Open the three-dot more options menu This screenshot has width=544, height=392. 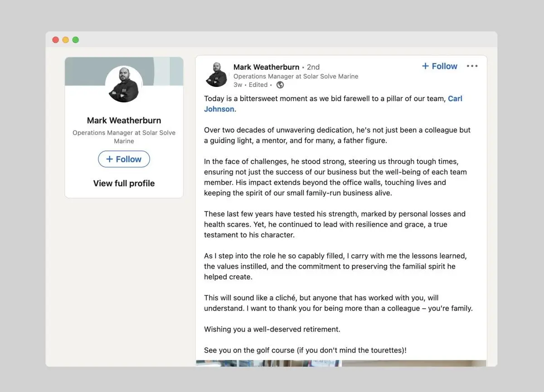click(472, 66)
